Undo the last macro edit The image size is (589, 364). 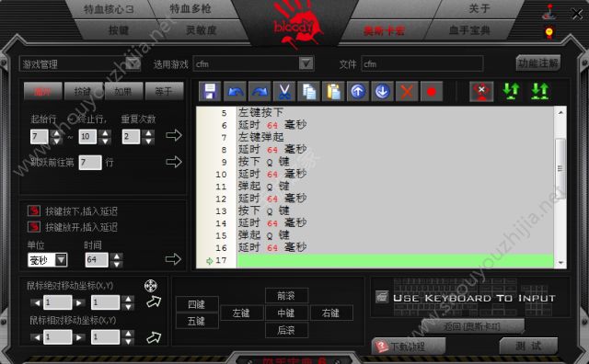click(x=235, y=91)
